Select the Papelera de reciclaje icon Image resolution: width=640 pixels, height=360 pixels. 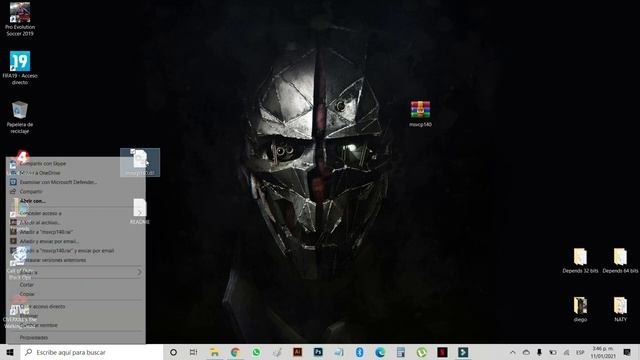[x=20, y=118]
